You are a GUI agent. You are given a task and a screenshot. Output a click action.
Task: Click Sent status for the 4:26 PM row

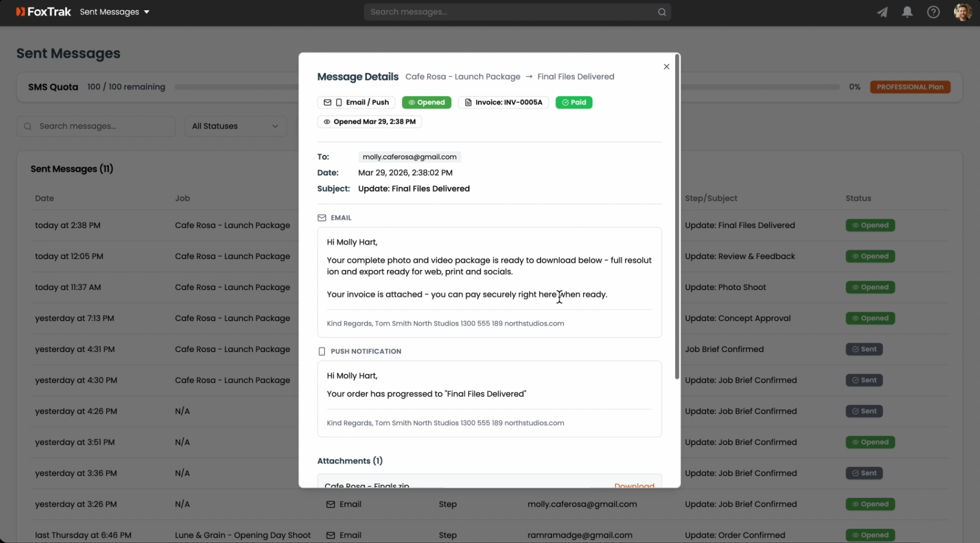click(864, 411)
